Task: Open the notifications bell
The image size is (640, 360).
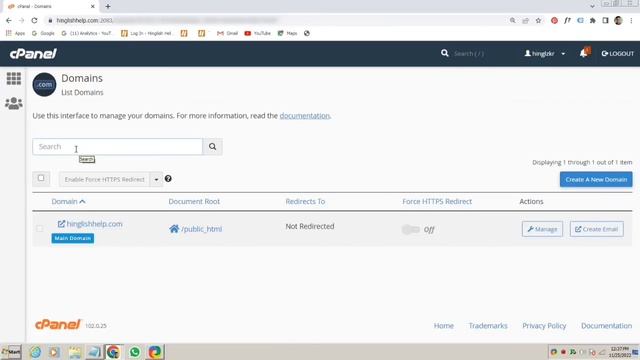Action: [584, 53]
